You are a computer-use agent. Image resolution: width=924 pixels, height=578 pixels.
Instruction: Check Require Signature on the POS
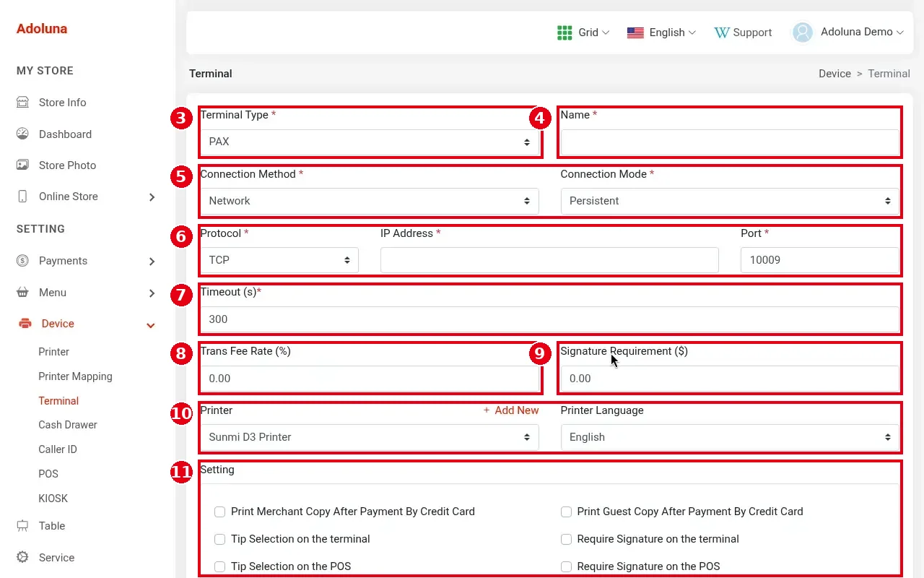(566, 566)
